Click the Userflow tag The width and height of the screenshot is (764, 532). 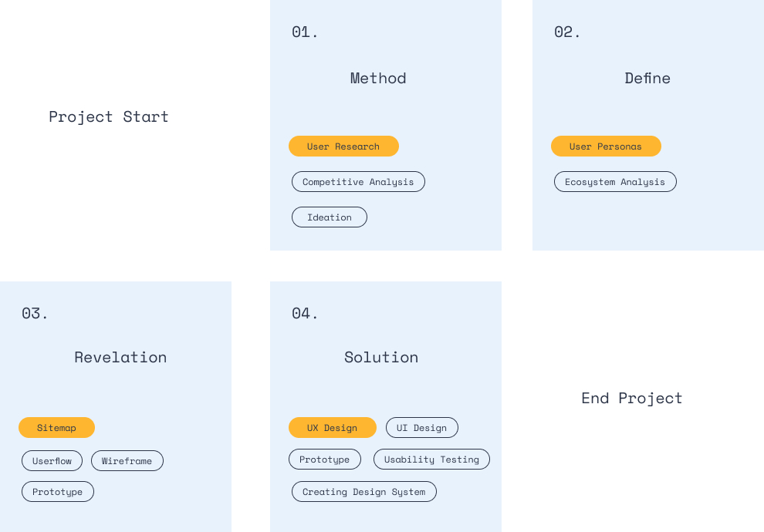click(52, 461)
